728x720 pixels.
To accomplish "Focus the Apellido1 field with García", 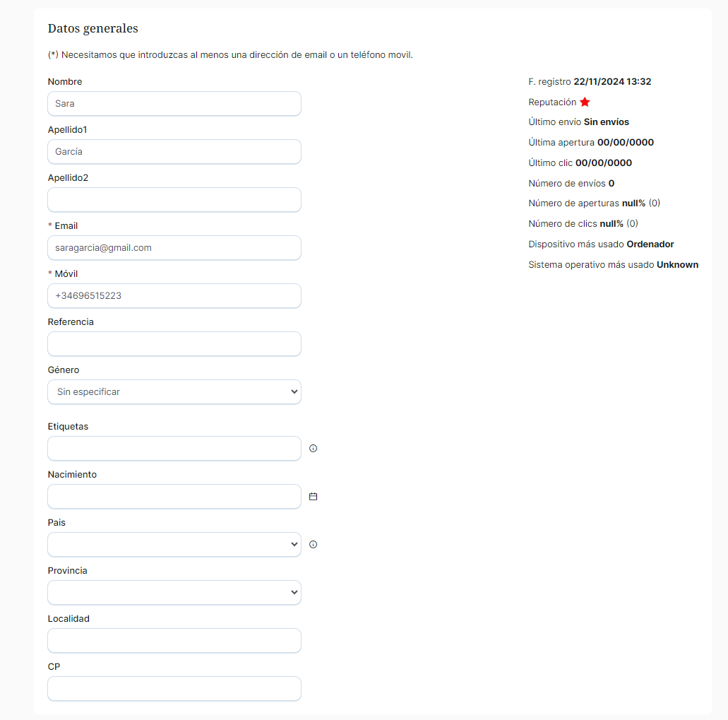I will [x=174, y=152].
